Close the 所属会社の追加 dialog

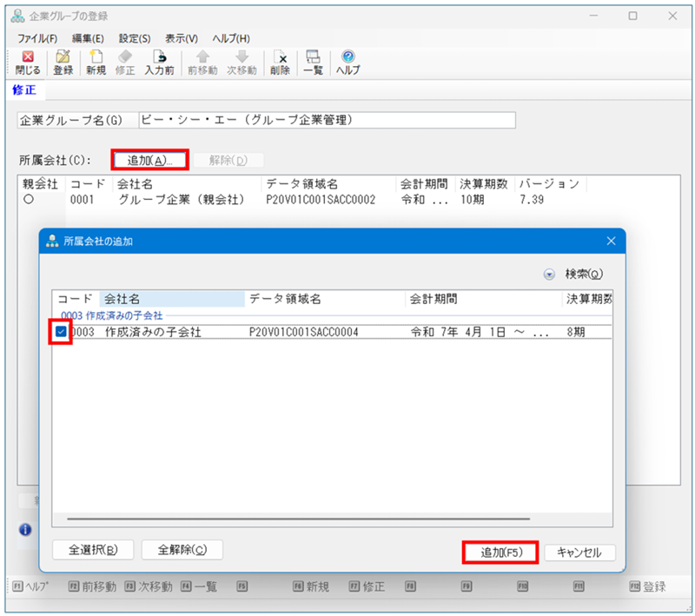[x=612, y=241]
